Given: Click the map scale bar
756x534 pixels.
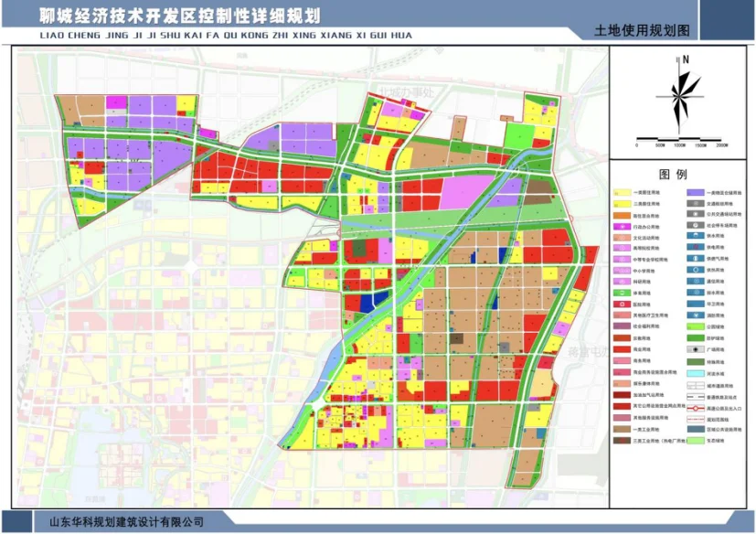Looking at the screenshot, I should (x=680, y=139).
